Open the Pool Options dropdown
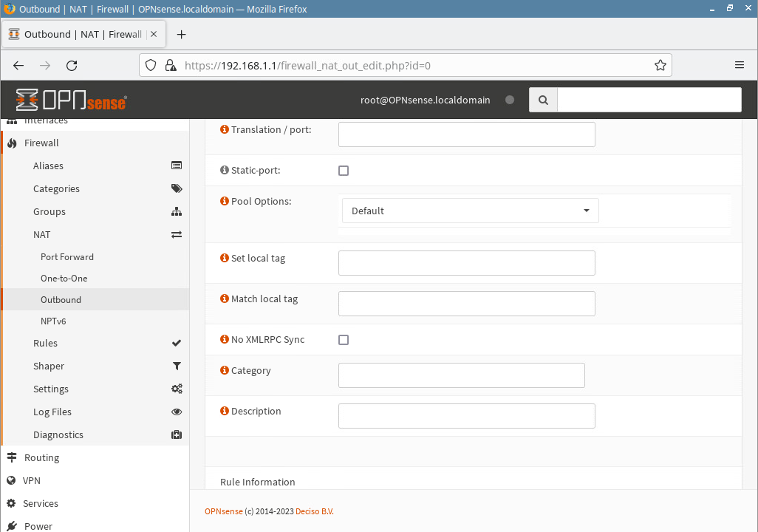The width and height of the screenshot is (758, 532). pyautogui.click(x=470, y=211)
